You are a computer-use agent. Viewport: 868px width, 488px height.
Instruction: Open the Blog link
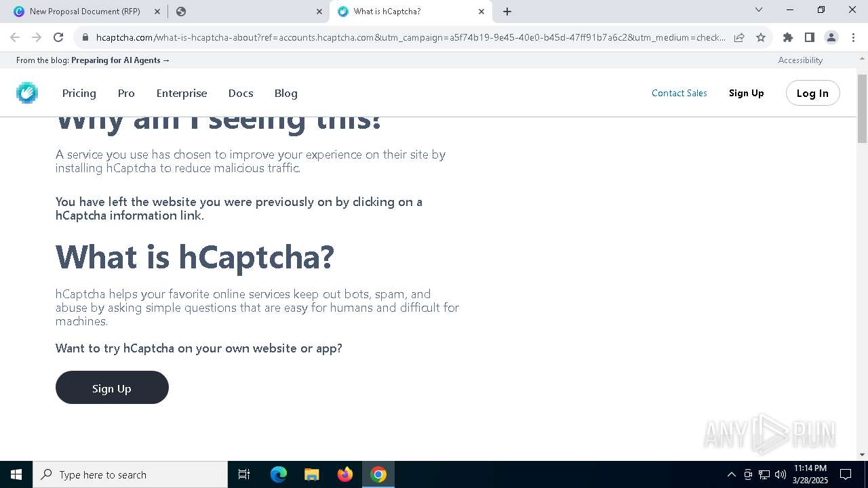[x=285, y=93]
